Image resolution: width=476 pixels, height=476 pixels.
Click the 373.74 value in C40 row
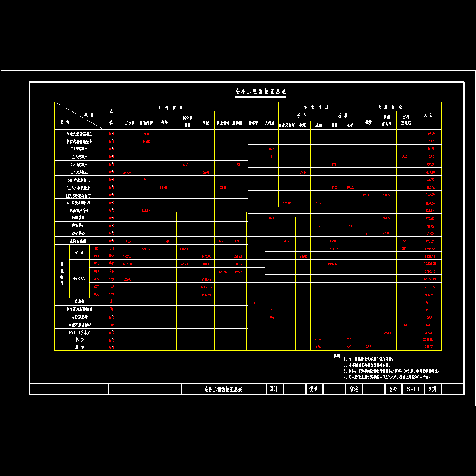(128, 172)
